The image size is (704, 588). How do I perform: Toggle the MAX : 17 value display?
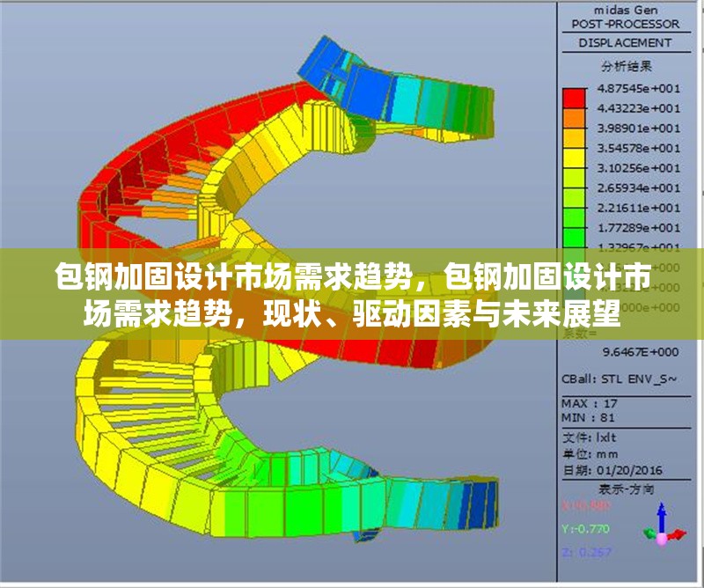pyautogui.click(x=590, y=405)
